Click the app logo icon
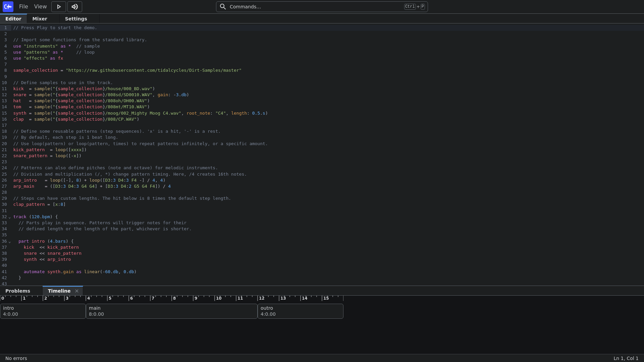 tap(8, 7)
